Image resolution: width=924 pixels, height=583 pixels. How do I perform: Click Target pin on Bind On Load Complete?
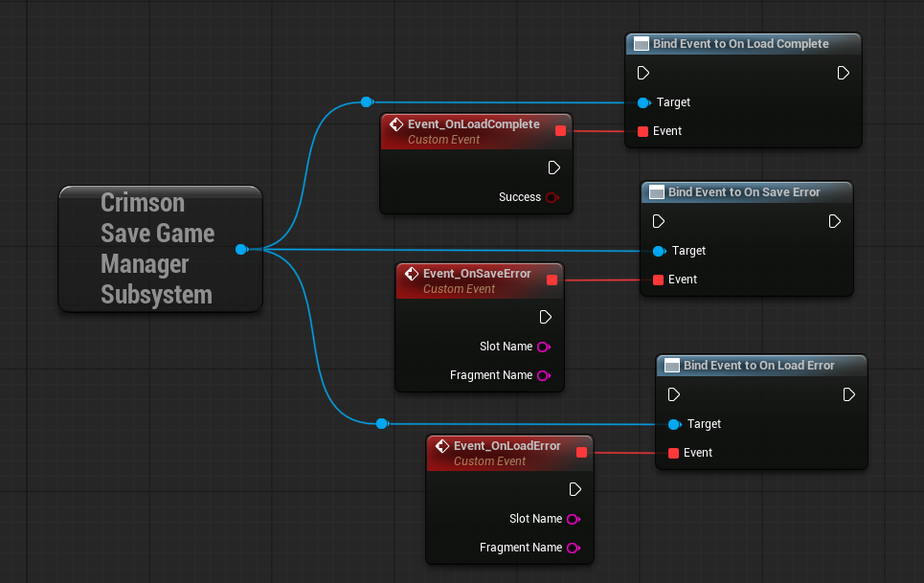point(644,102)
